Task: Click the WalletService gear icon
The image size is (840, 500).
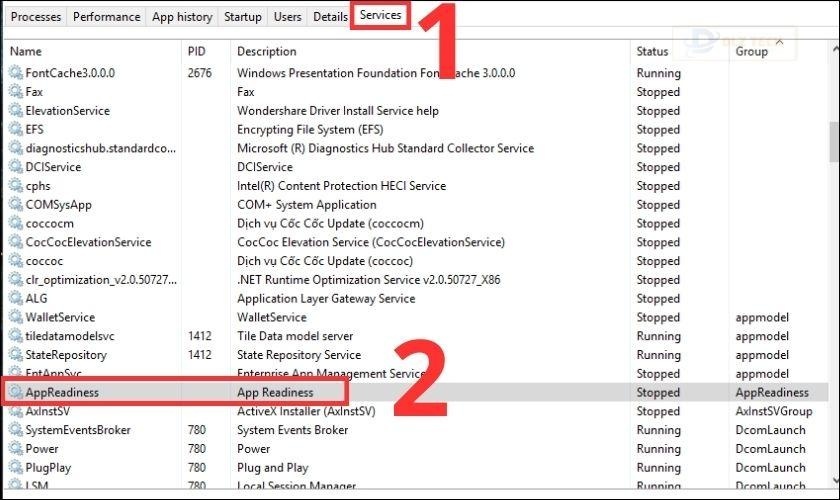Action: (x=15, y=317)
